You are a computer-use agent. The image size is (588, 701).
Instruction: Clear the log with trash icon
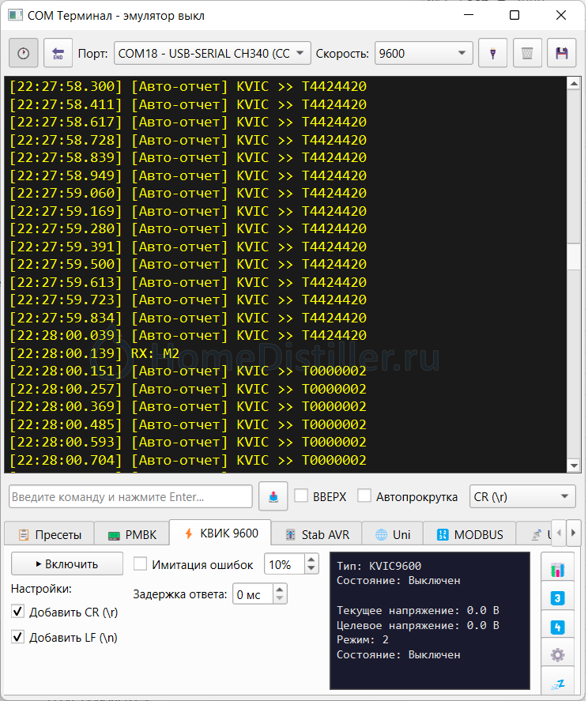point(527,54)
